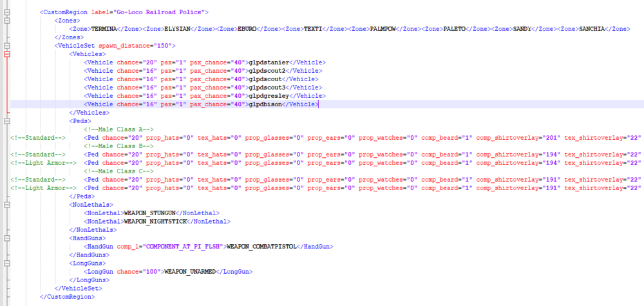
Task: Click the SANCHIA zone name
Action: coord(592,29)
